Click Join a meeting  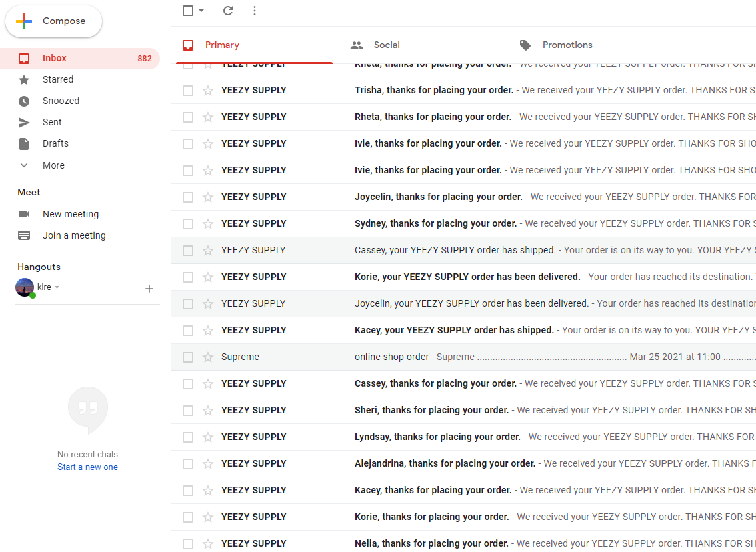pyautogui.click(x=74, y=235)
